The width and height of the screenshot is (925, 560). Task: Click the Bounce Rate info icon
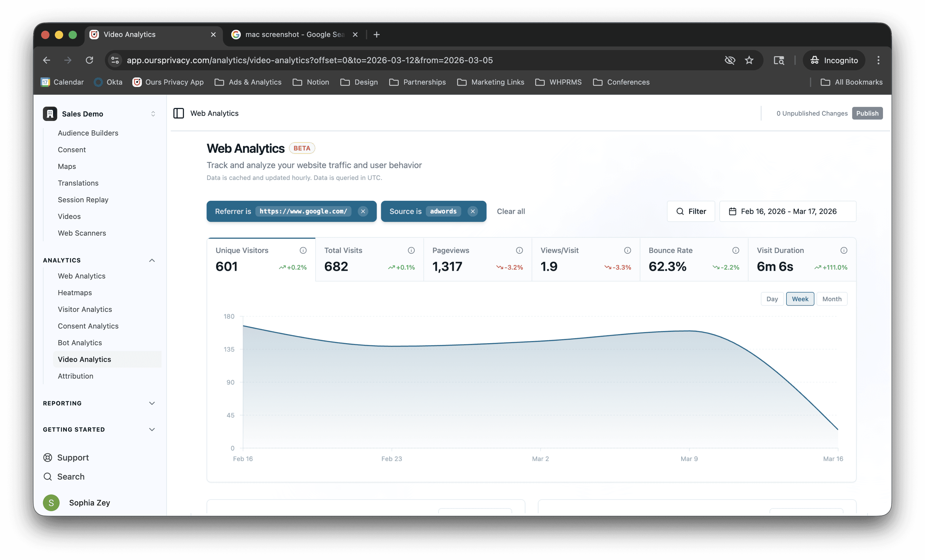[735, 250]
